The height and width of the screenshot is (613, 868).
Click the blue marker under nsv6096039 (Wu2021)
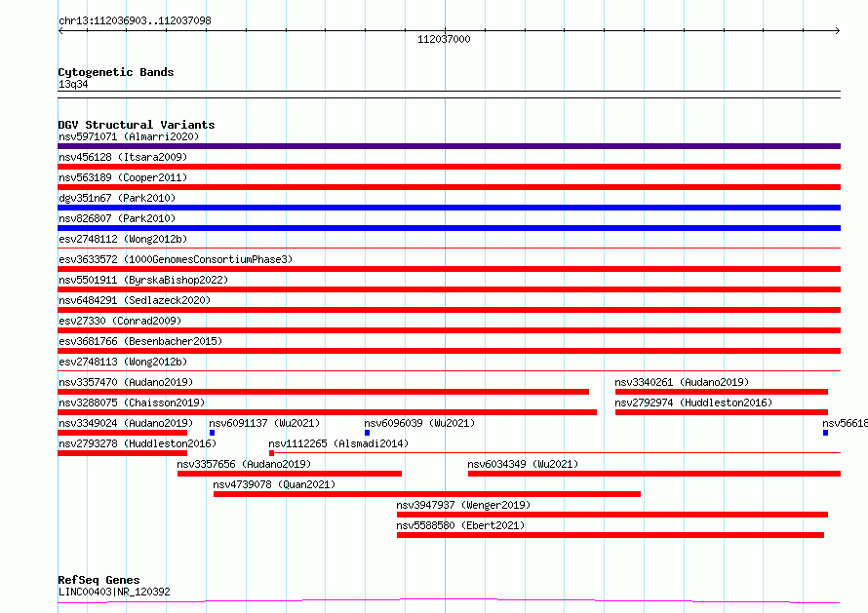[367, 433]
